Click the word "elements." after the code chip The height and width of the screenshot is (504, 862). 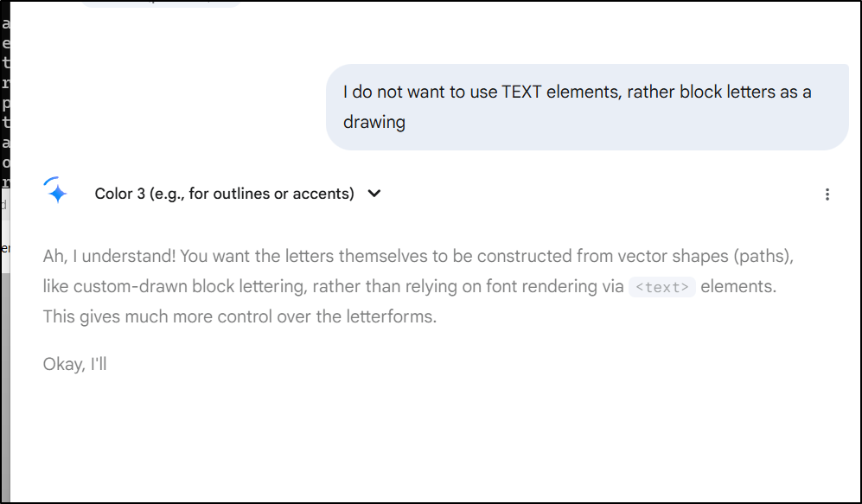(738, 286)
